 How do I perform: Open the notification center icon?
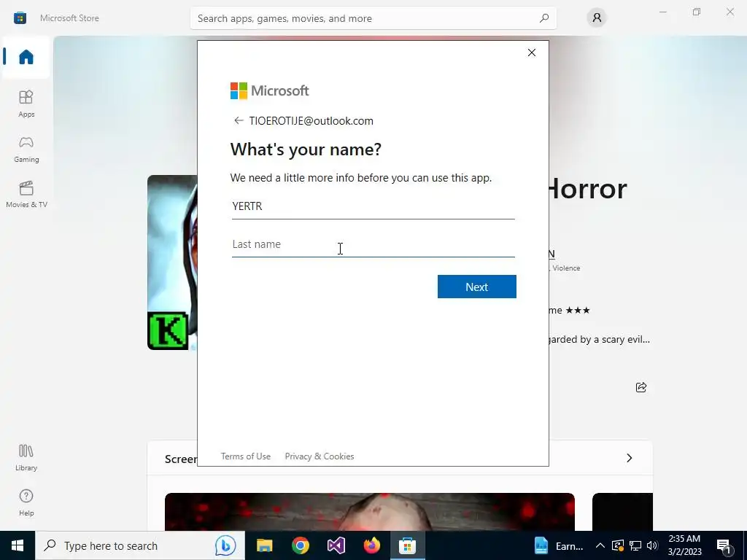tap(724, 546)
